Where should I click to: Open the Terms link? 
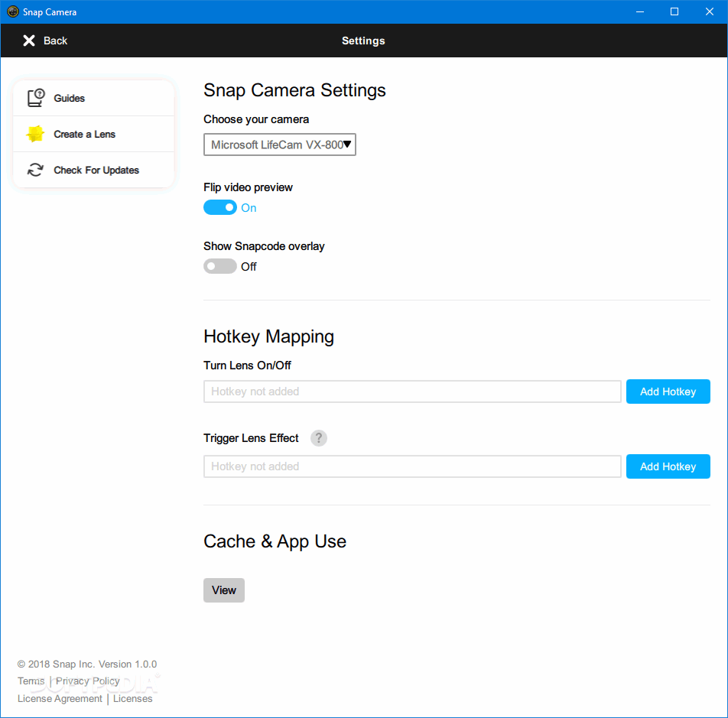31,681
